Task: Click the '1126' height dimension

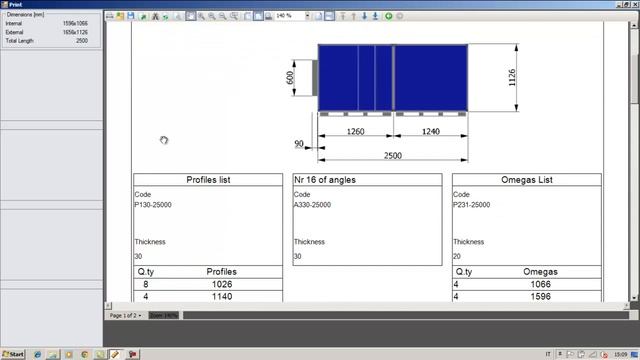Action: [512, 78]
